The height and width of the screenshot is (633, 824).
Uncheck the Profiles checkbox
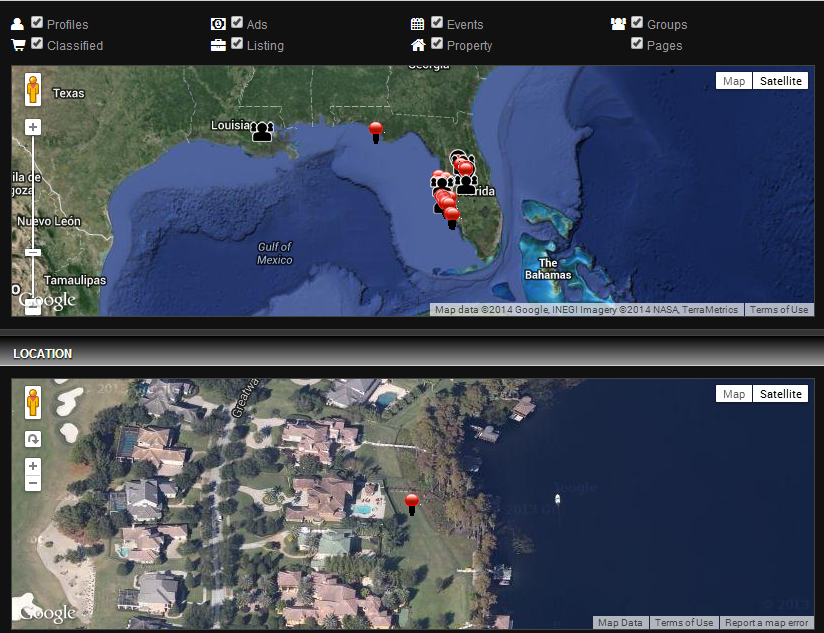pos(37,22)
